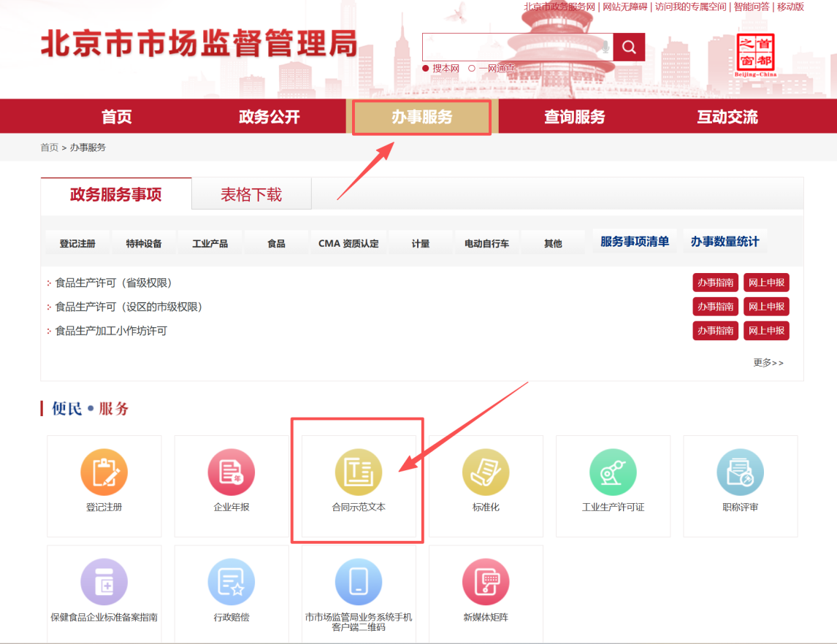Screen dimensions: 837x644
Task: Click into the search input field
Action: coord(511,47)
